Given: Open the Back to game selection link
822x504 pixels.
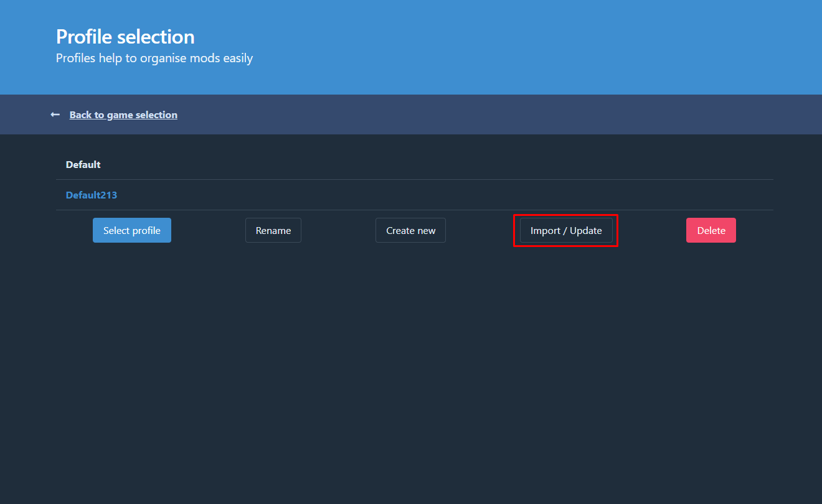Looking at the screenshot, I should (123, 114).
